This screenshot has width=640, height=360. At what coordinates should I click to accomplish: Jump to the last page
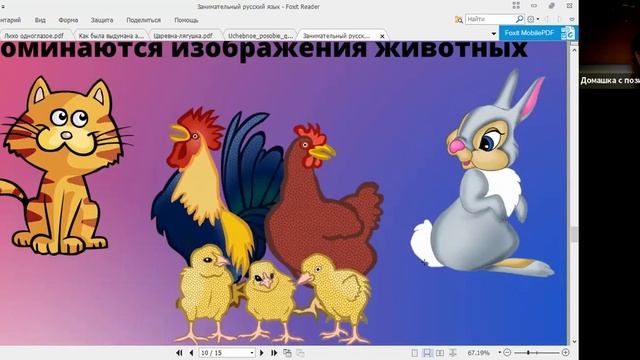[x=274, y=353]
